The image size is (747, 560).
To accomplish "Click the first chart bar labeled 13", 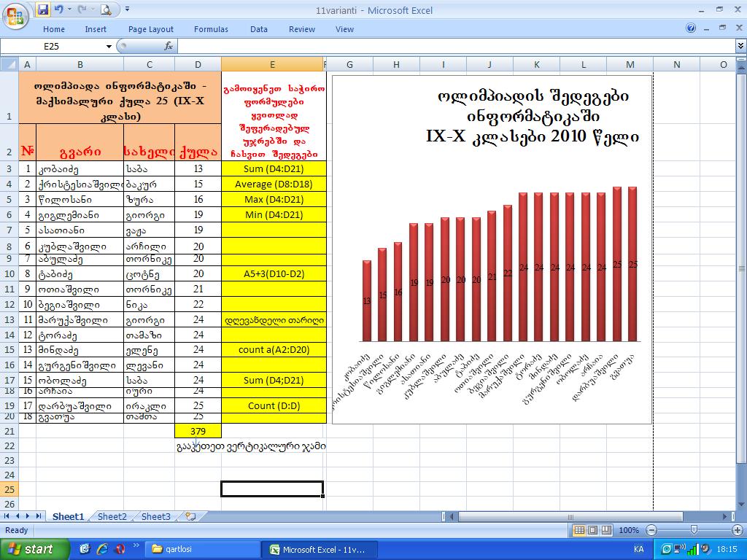I will click(367, 301).
